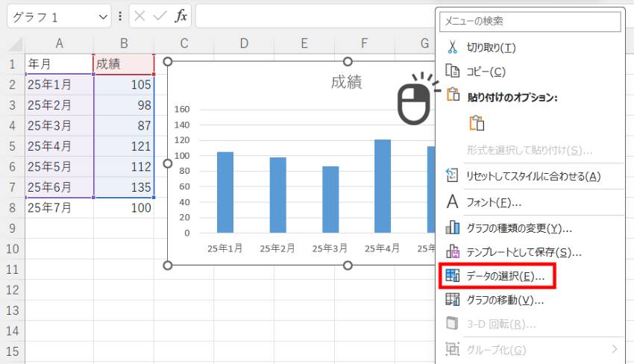Click cell containing 年月
Screen dimensions: 634x364
pos(59,64)
